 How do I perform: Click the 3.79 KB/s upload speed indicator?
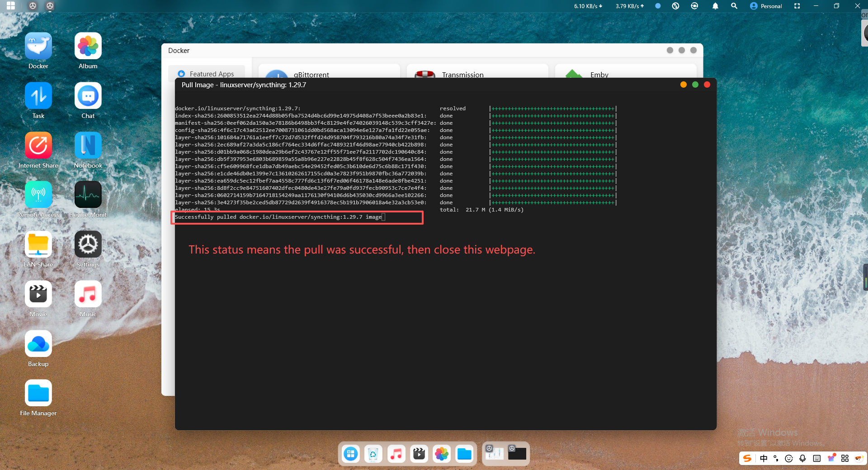click(x=629, y=6)
